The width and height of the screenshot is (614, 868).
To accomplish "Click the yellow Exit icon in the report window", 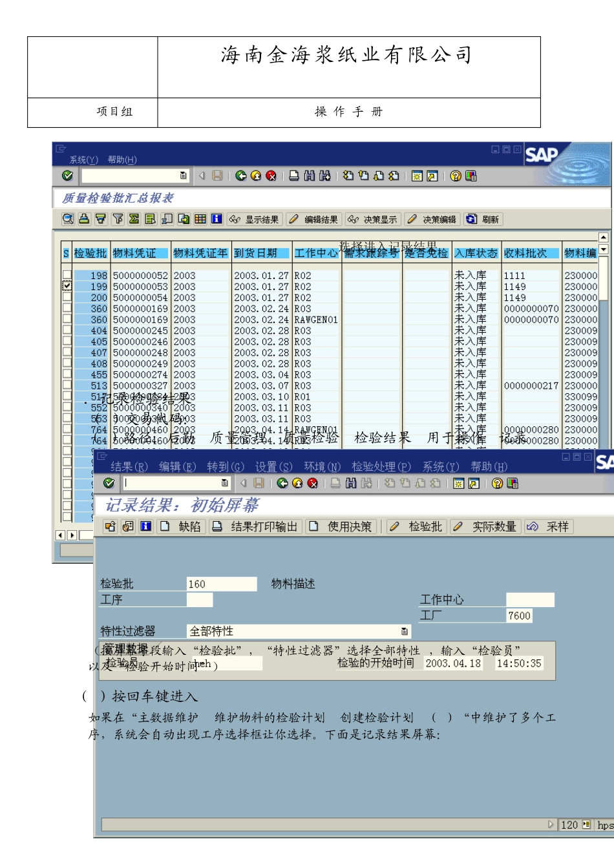I will pyautogui.click(x=256, y=176).
